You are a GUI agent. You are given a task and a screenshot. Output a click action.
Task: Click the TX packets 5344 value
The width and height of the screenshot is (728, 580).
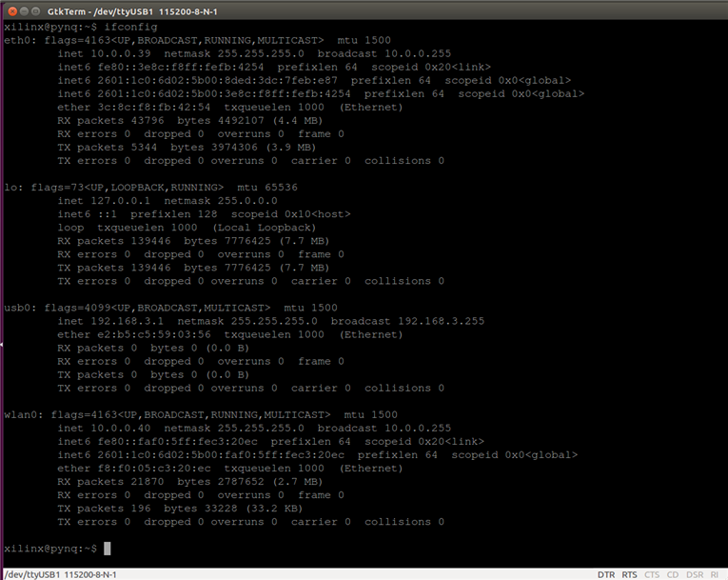pos(144,148)
